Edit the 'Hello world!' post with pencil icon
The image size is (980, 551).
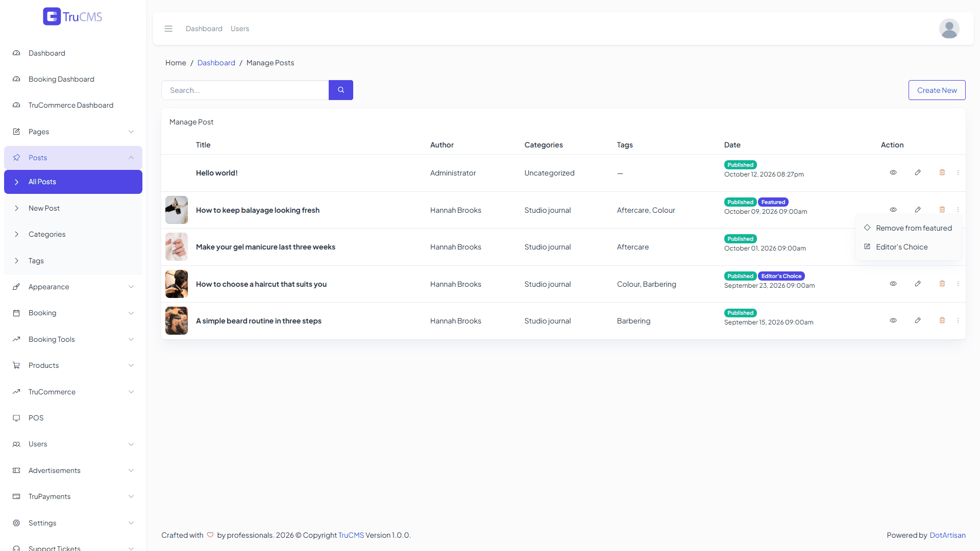pos(918,172)
